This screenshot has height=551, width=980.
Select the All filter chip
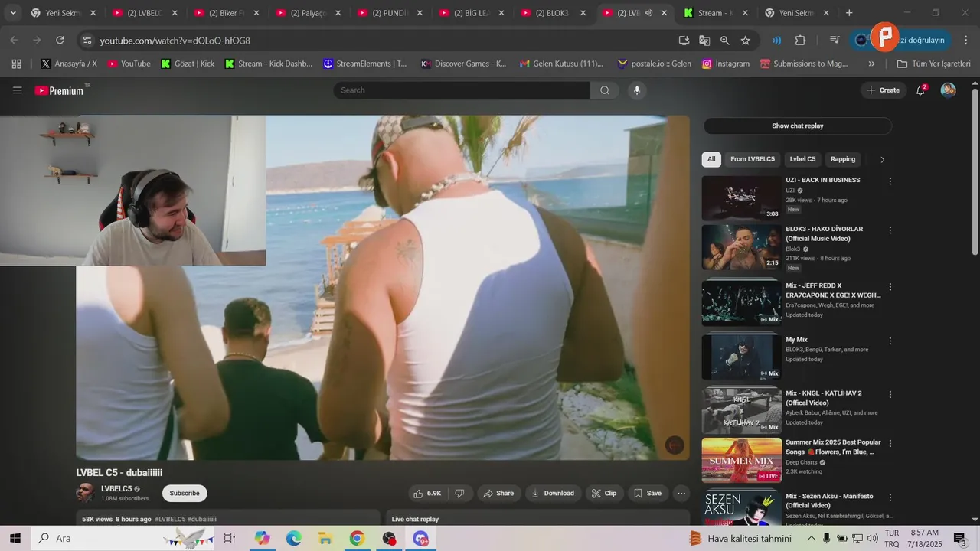coord(711,159)
